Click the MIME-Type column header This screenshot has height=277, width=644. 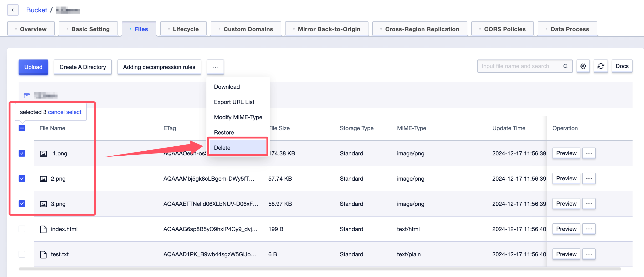point(412,128)
